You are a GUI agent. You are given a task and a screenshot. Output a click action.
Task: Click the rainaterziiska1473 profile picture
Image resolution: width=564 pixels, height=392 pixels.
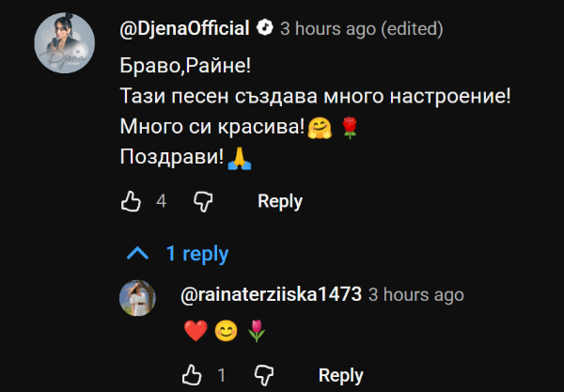point(137,299)
